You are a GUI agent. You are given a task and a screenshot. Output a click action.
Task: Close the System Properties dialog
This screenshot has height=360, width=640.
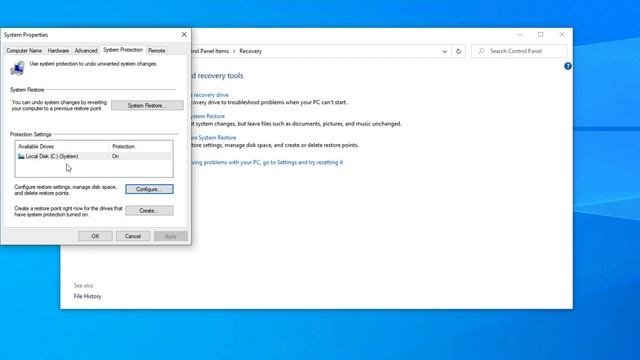(x=184, y=35)
